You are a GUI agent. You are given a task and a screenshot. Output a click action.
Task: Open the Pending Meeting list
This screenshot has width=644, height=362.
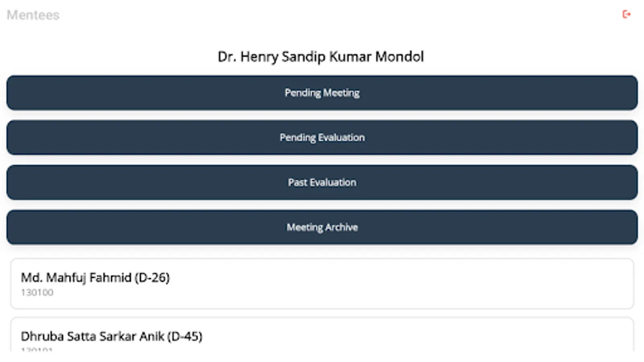coord(322,93)
